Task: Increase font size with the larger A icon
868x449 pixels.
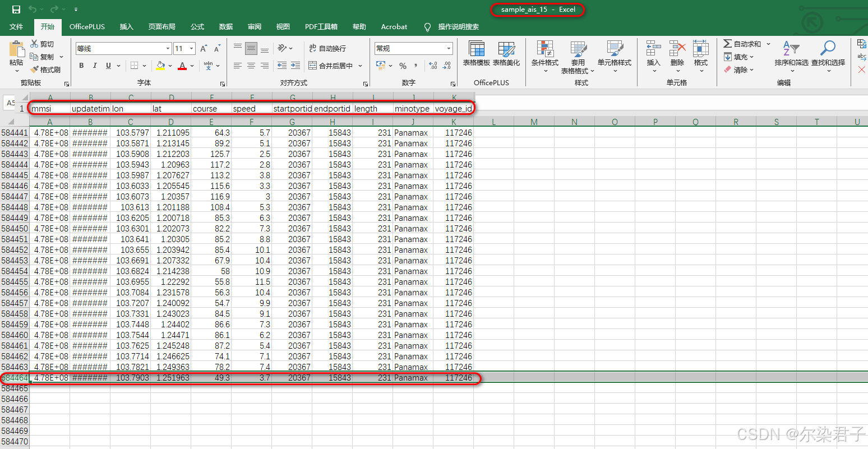Action: (x=204, y=49)
